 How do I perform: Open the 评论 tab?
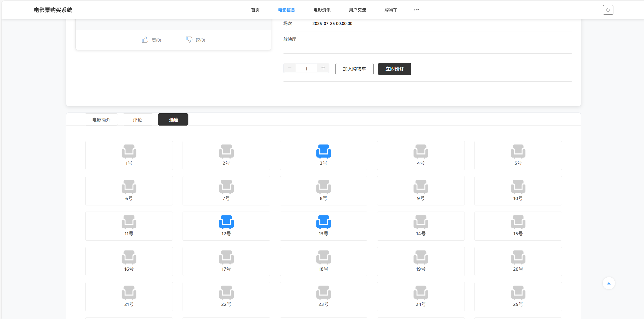tap(138, 120)
